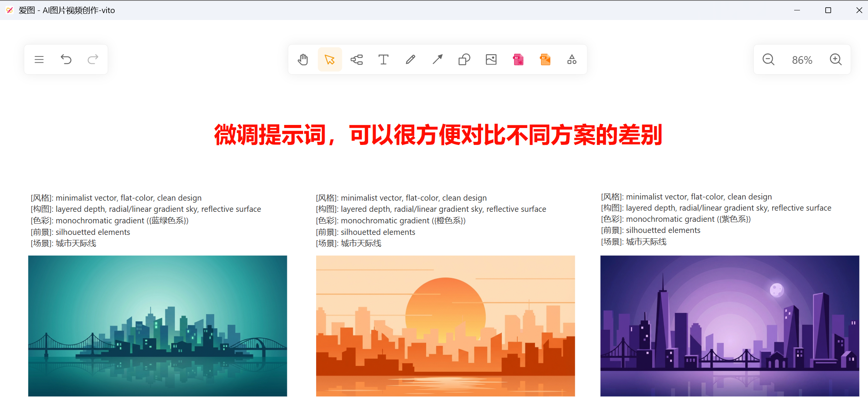This screenshot has height=419, width=868.
Task: Click [构图] line above orange image
Action: tap(431, 209)
